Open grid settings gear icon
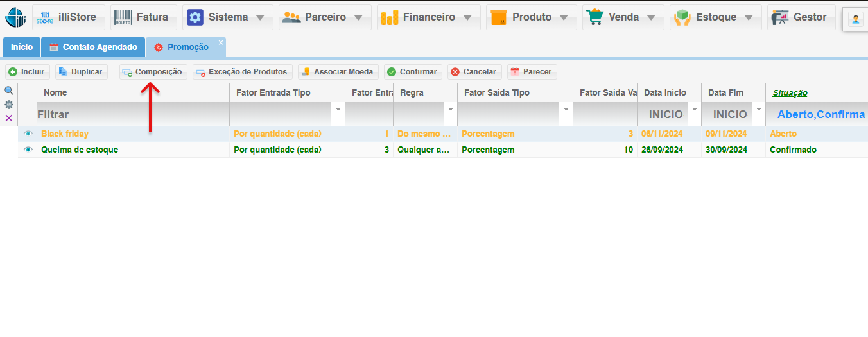 [9, 105]
